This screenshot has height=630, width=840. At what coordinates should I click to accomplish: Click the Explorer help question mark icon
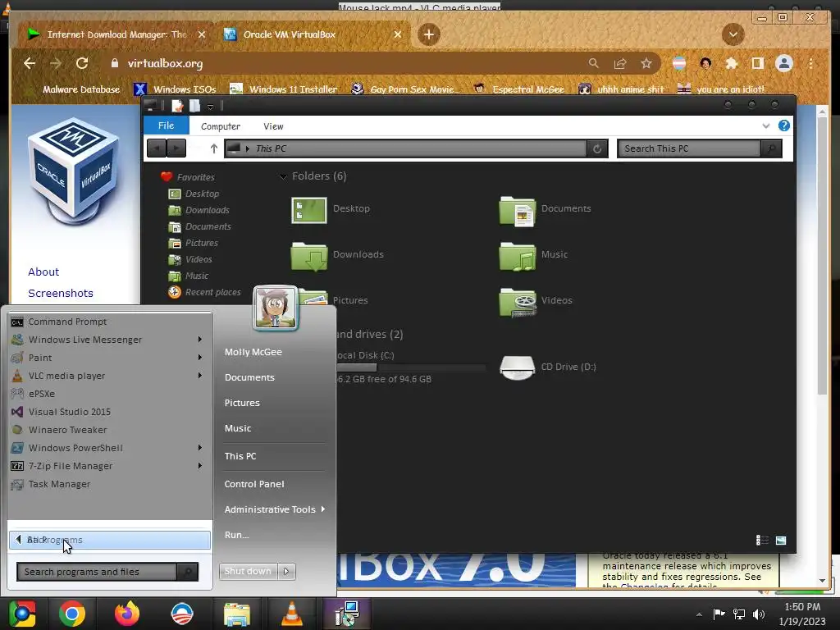coord(783,126)
